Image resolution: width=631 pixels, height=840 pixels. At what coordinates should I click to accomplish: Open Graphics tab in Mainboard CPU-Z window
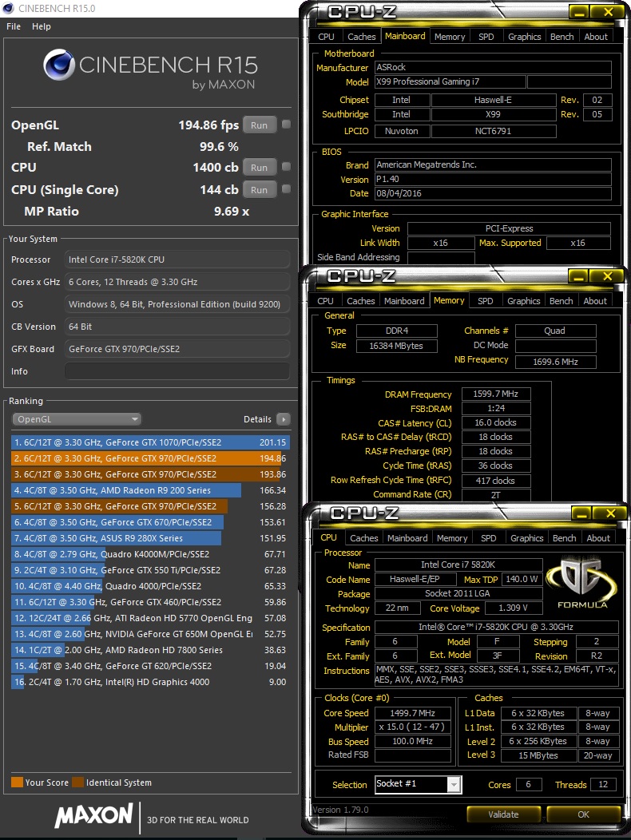[x=524, y=37]
